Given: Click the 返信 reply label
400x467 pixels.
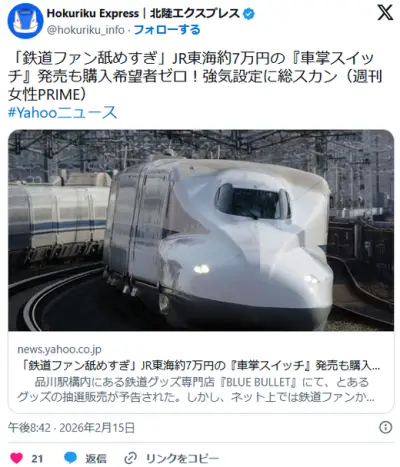Looking at the screenshot, I should tap(96, 459).
